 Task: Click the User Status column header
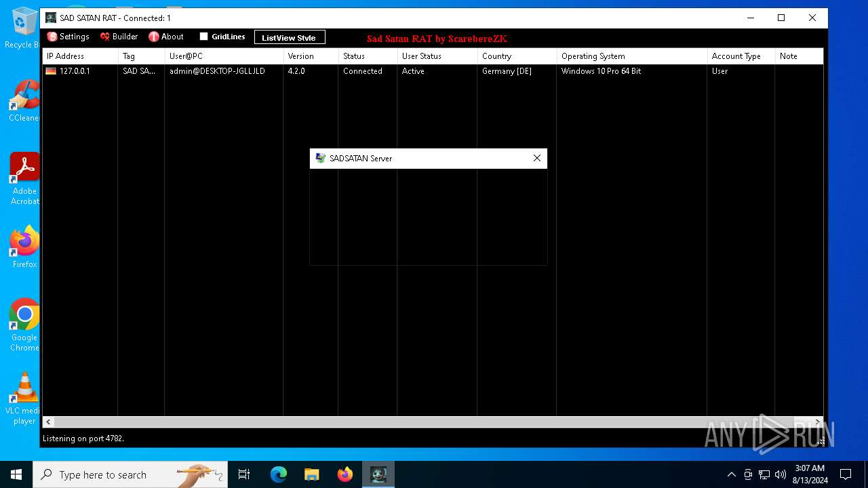(x=437, y=56)
